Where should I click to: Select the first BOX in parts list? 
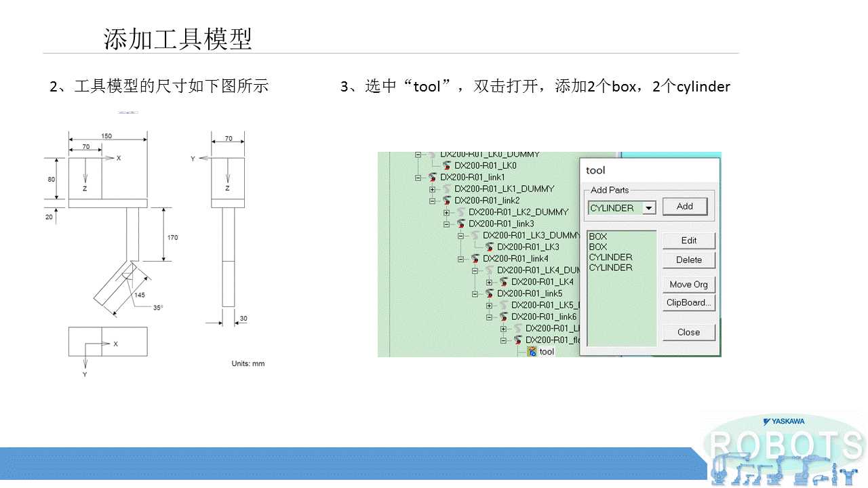(598, 237)
